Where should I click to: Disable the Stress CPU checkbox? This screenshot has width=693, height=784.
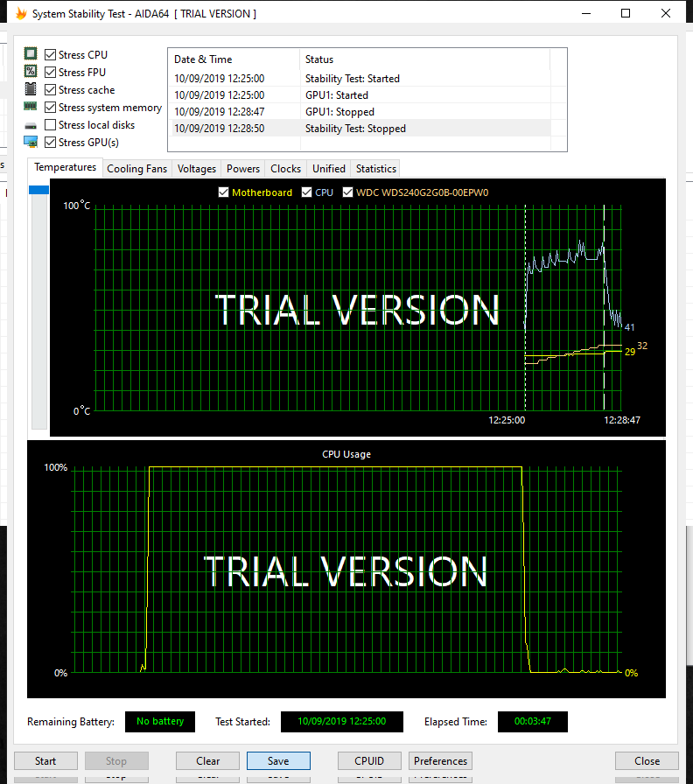click(x=51, y=55)
